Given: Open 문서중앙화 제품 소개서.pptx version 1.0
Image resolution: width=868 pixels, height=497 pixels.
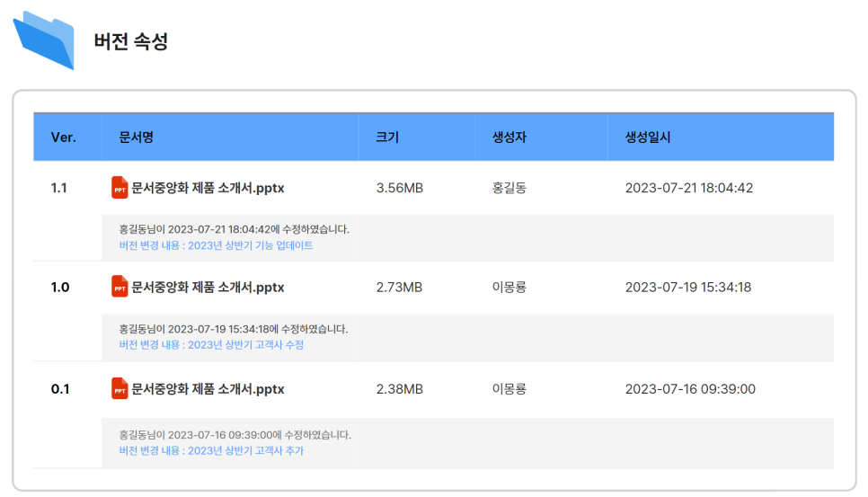Looking at the screenshot, I should (208, 288).
